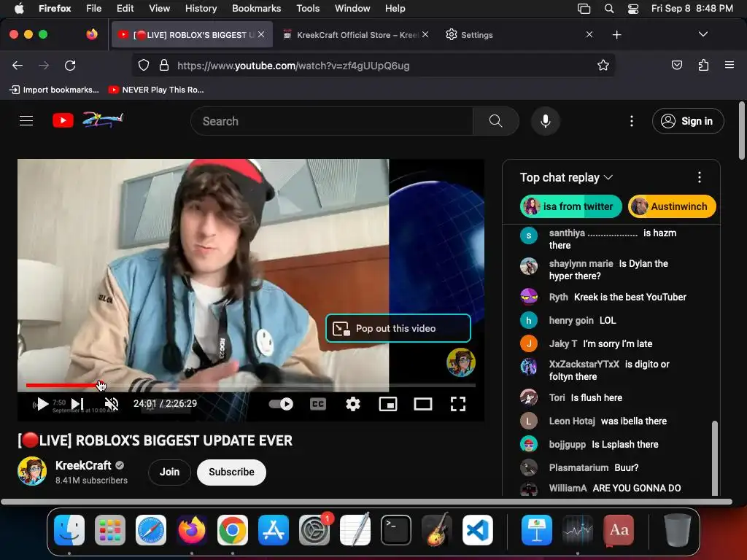Open tracking protection shield icon

tap(144, 65)
